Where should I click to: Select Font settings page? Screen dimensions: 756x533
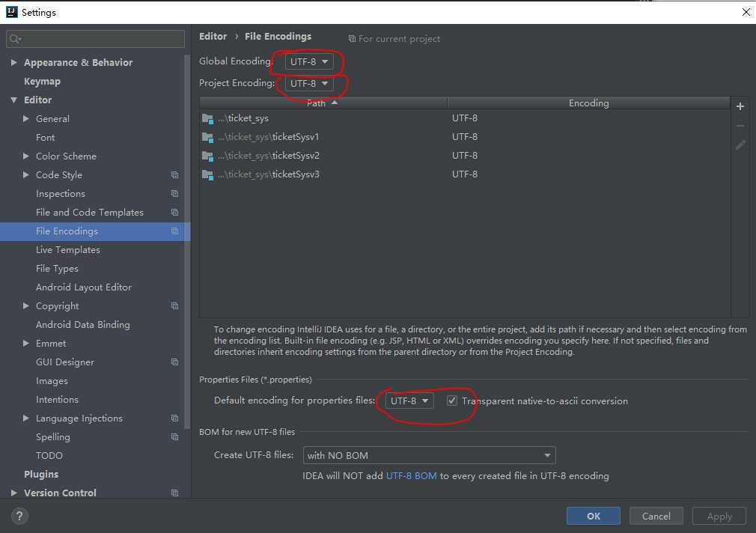coord(46,138)
